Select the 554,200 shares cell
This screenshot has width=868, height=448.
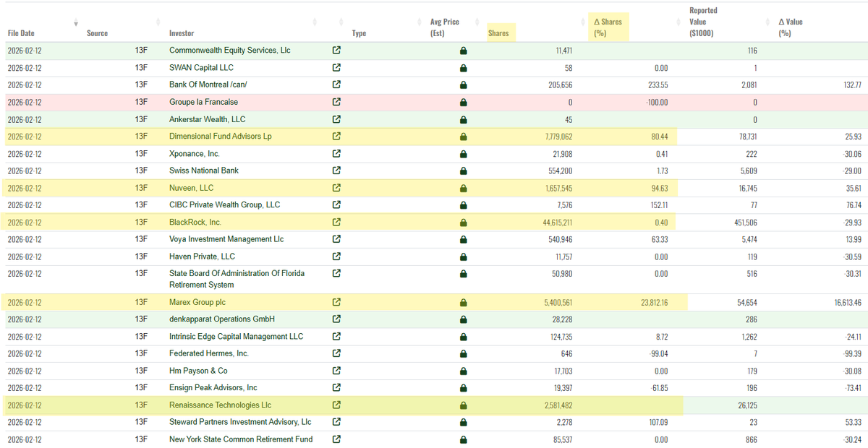[x=560, y=171]
